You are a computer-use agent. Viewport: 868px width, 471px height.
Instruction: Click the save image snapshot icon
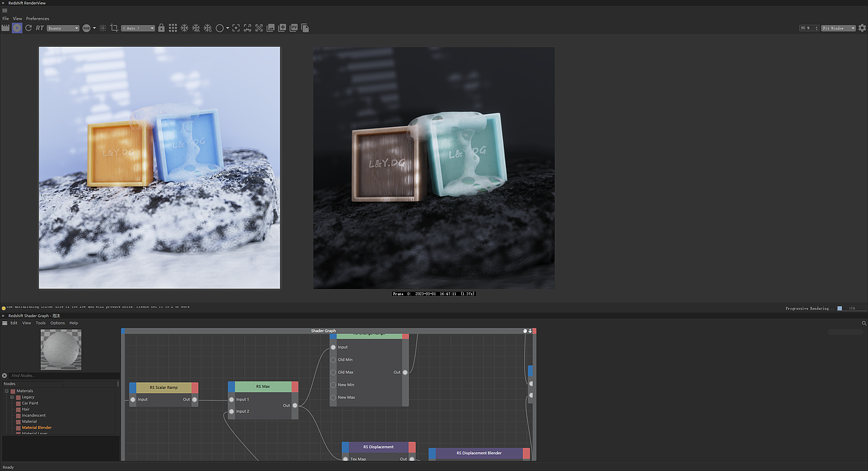tap(271, 28)
